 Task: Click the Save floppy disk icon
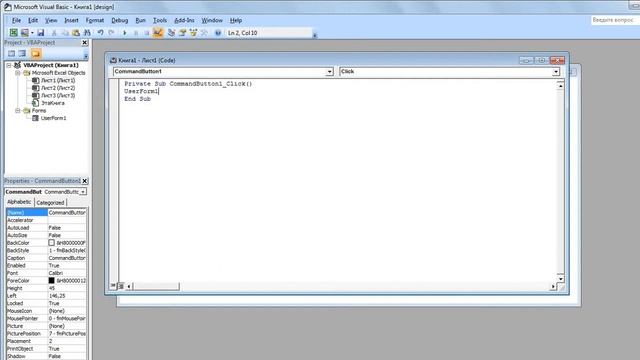tap(40, 33)
